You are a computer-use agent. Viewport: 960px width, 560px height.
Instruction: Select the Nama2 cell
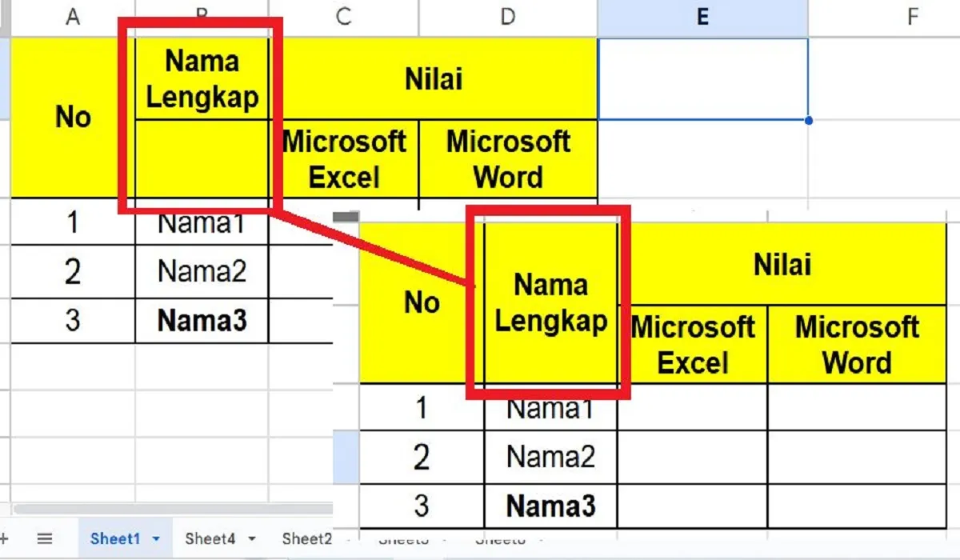pyautogui.click(x=202, y=272)
